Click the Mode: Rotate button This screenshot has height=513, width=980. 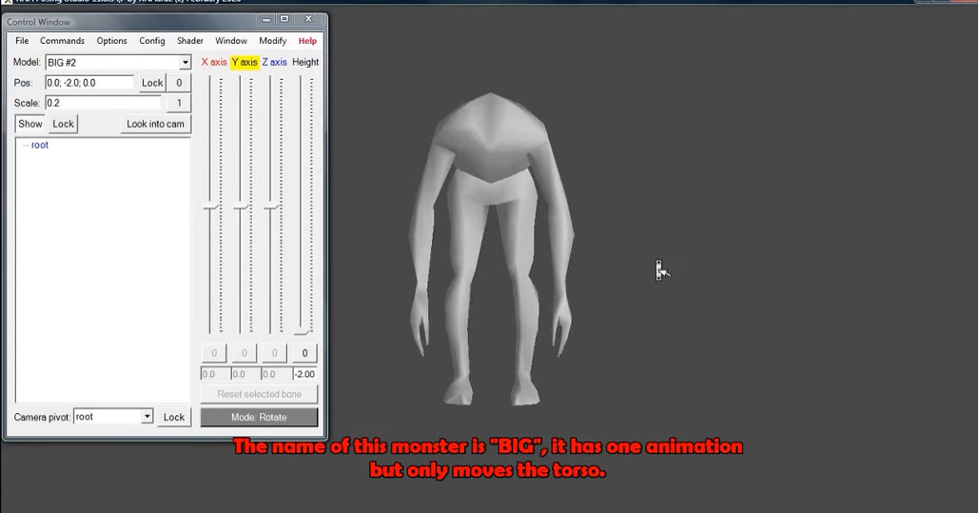(259, 417)
